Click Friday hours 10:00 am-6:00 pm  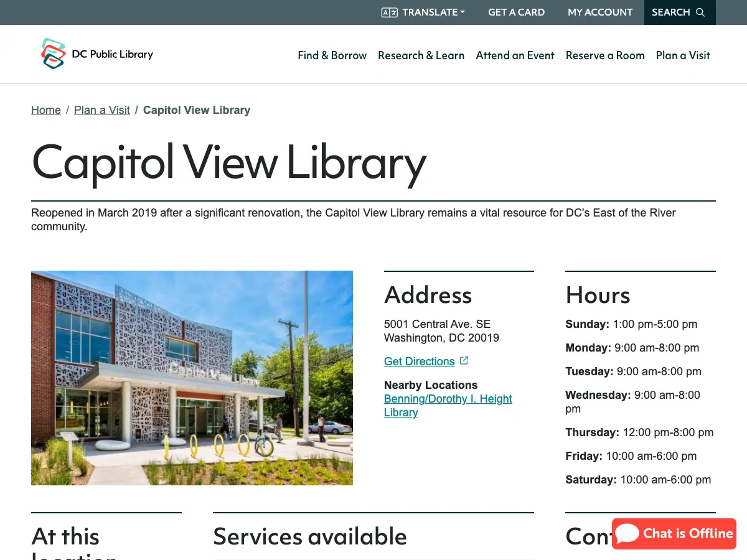coord(631,456)
